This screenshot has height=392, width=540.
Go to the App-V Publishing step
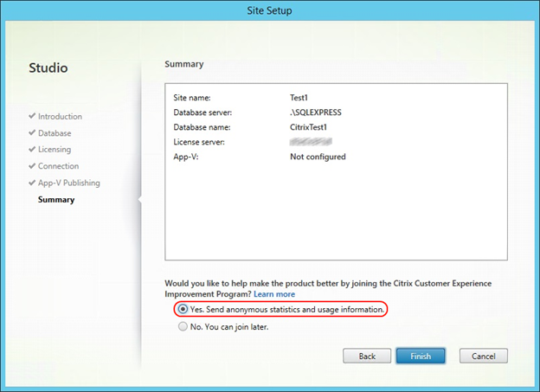(x=68, y=183)
